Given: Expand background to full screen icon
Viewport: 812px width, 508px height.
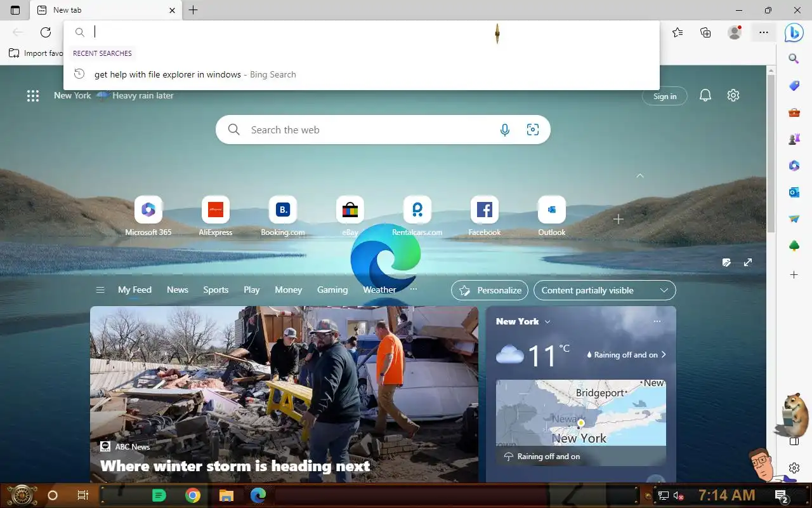Looking at the screenshot, I should [748, 262].
